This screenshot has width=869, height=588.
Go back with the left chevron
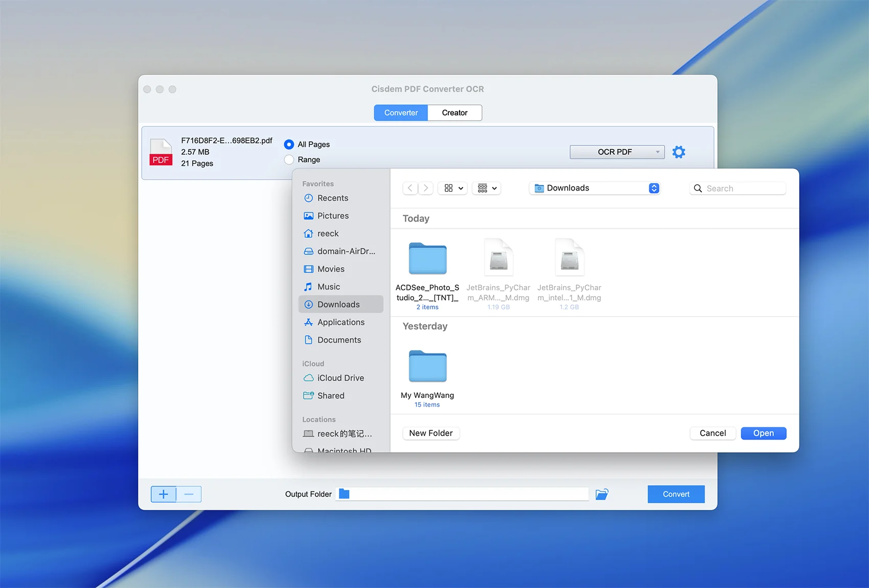[x=410, y=188]
